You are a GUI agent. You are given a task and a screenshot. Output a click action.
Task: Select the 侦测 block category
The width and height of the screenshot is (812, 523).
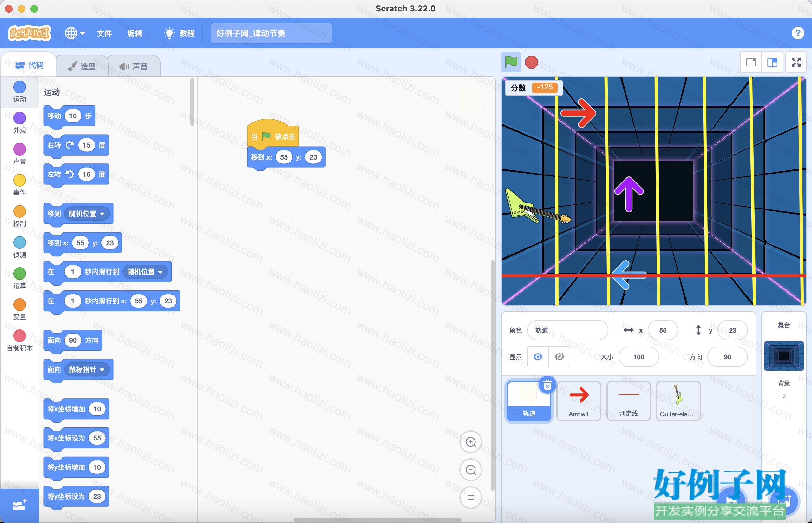[x=19, y=247]
